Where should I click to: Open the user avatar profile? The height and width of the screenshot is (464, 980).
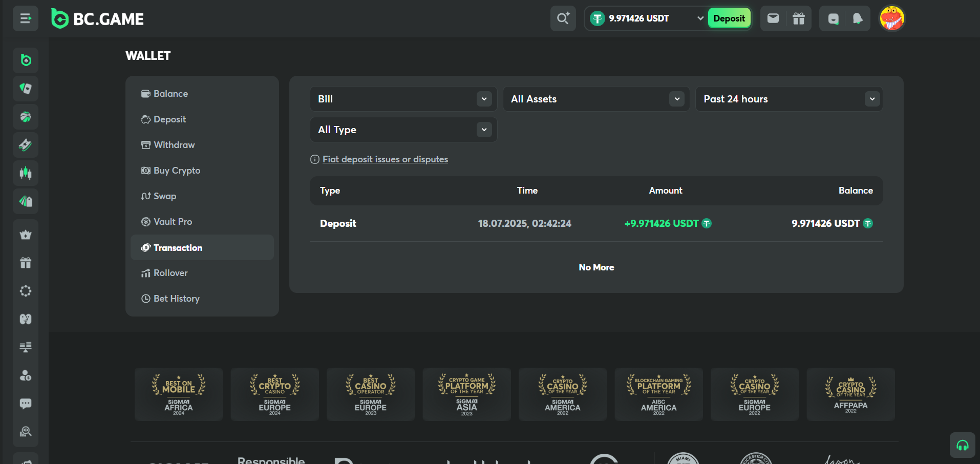pyautogui.click(x=892, y=18)
